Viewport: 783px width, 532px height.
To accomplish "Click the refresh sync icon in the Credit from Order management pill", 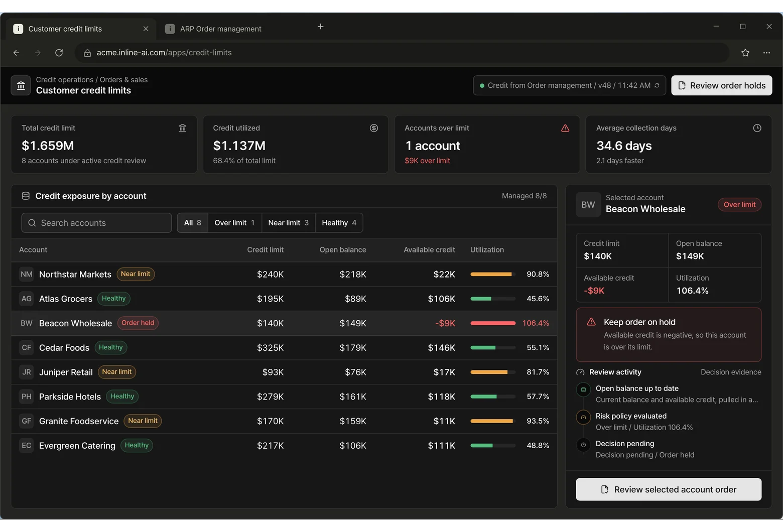I will coord(657,85).
